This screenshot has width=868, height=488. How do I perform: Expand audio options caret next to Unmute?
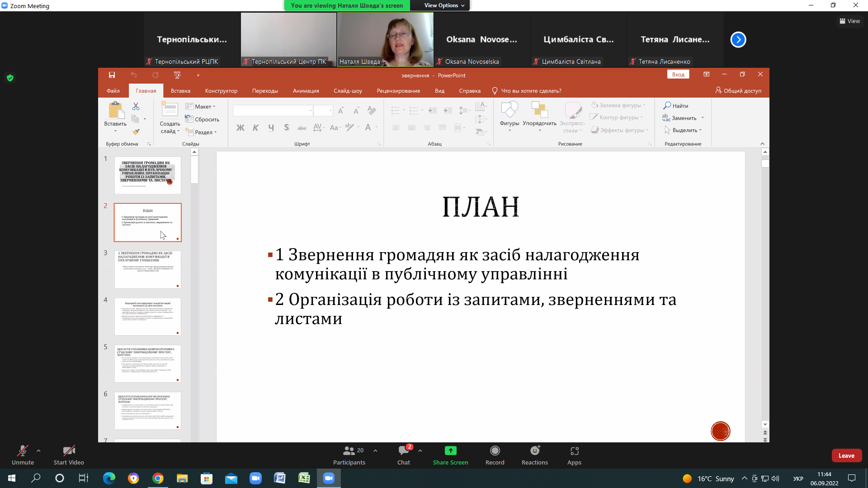[38, 450]
